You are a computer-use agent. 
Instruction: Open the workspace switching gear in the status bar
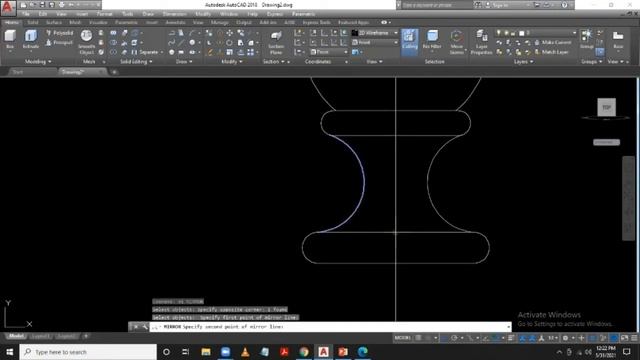(565, 338)
